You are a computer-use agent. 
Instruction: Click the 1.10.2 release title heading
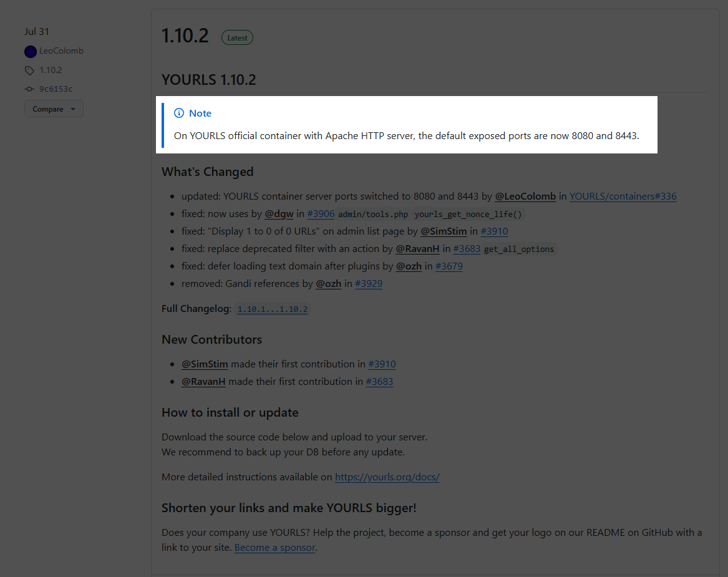point(185,36)
